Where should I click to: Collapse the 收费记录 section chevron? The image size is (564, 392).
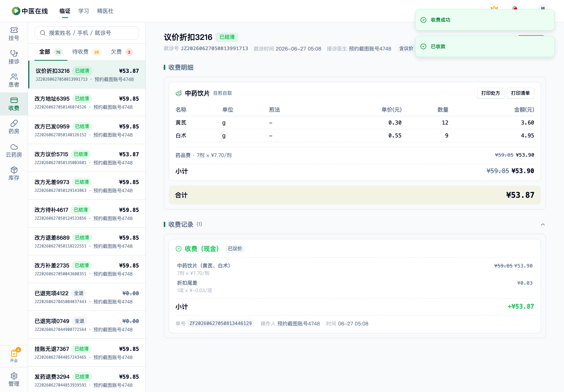[543, 224]
